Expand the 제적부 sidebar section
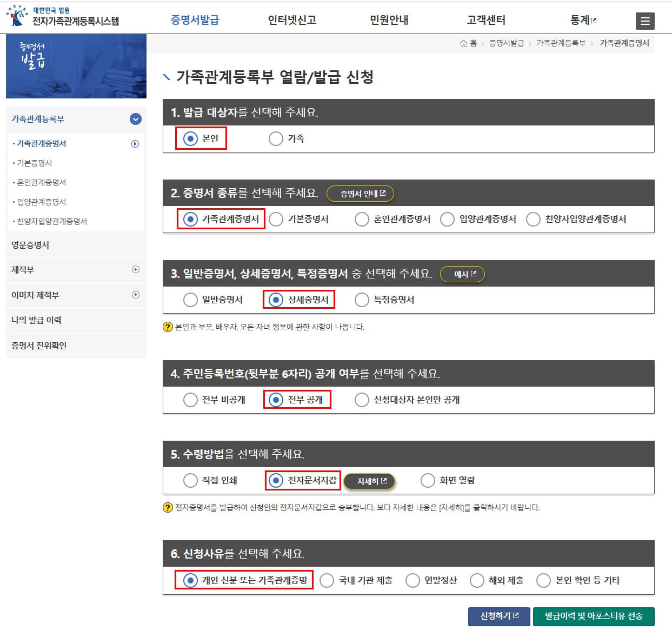The width and height of the screenshot is (672, 637). pyautogui.click(x=136, y=269)
